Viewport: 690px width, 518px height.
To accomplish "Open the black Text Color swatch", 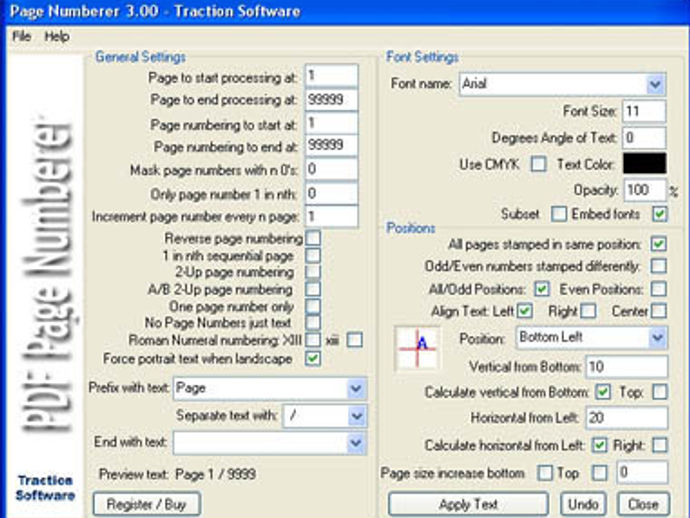I will (645, 164).
